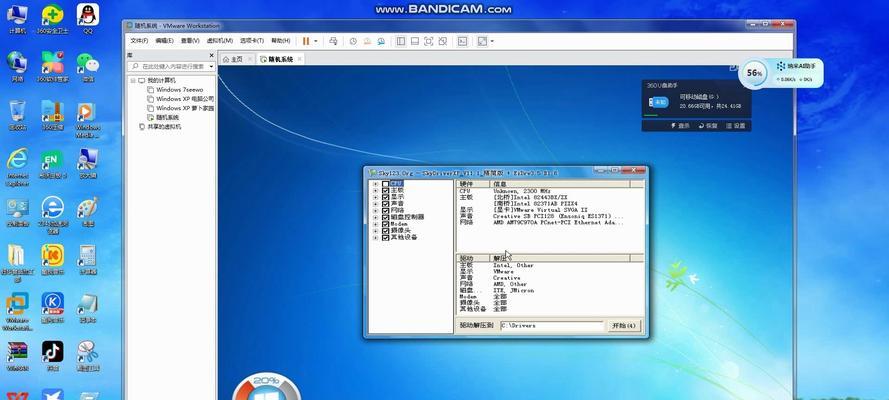Open the 计算机 desktop icon
Image resolution: width=889 pixels, height=400 pixels.
(x=18, y=19)
